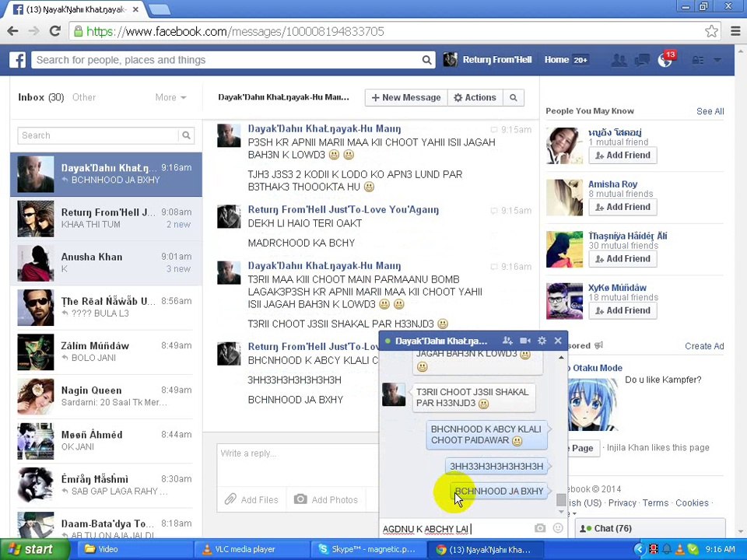This screenshot has width=747, height=560.
Task: Open conversation with Anusha Khan
Action: point(106,264)
